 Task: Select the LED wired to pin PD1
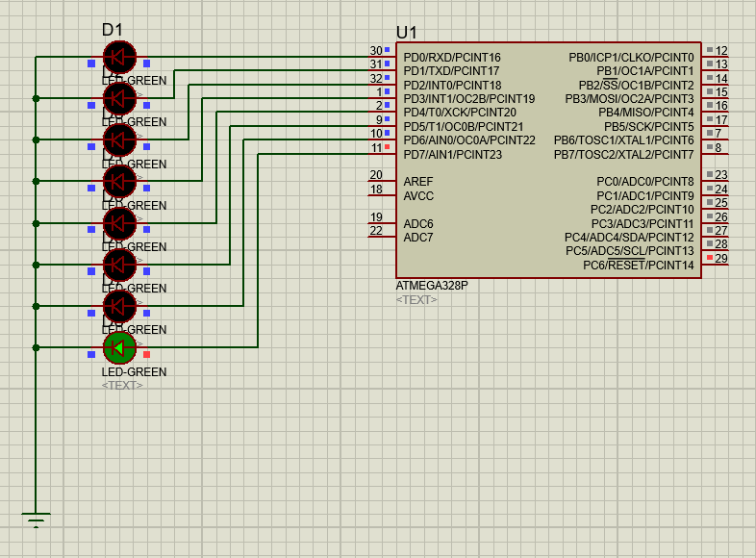pyautogui.click(x=119, y=98)
